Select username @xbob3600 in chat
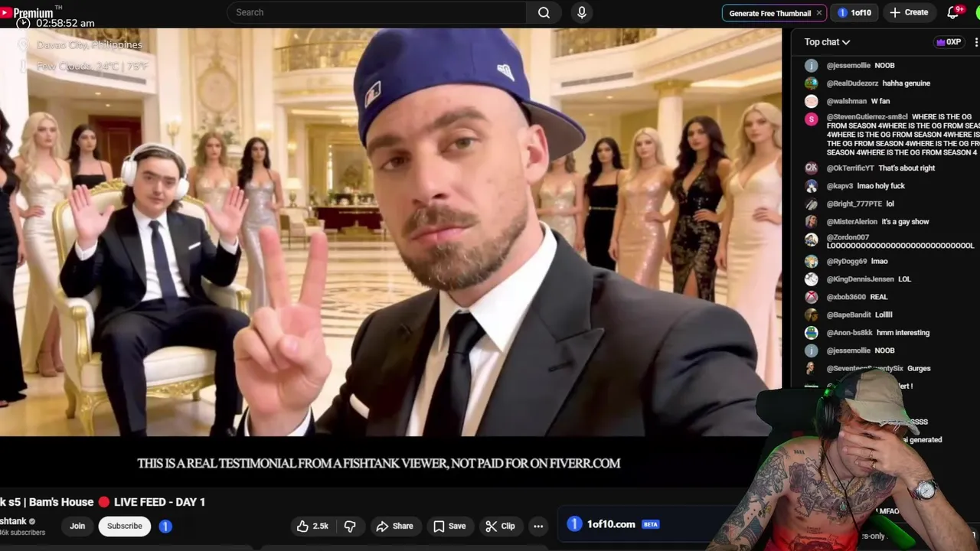Screen dimensions: 980x551 pyautogui.click(x=846, y=297)
